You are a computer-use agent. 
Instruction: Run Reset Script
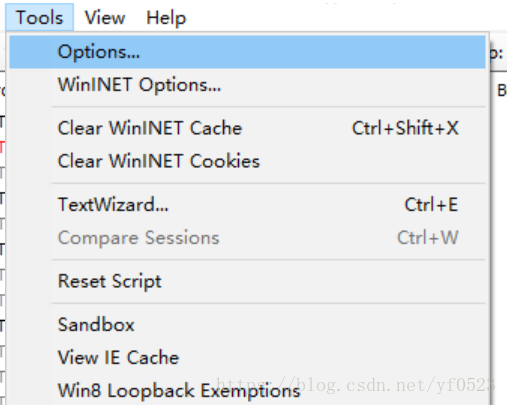(247, 281)
